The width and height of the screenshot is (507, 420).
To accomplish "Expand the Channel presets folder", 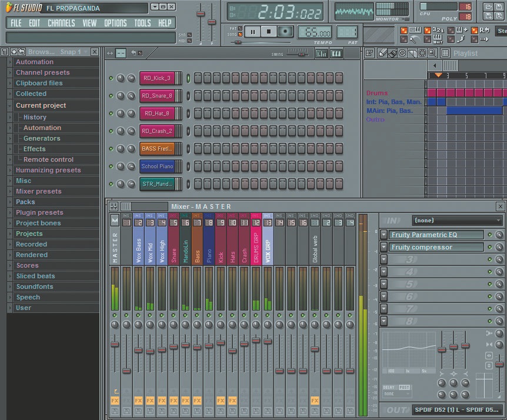I will pyautogui.click(x=10, y=72).
